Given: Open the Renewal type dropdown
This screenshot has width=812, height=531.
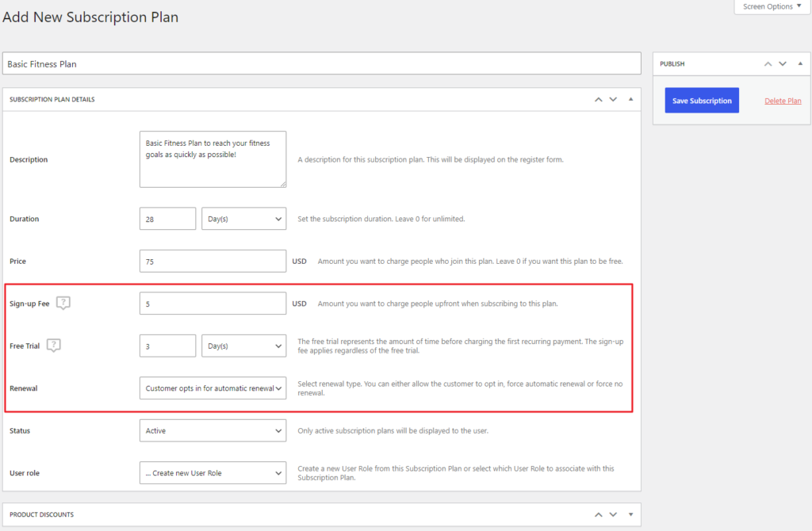Looking at the screenshot, I should [x=213, y=388].
